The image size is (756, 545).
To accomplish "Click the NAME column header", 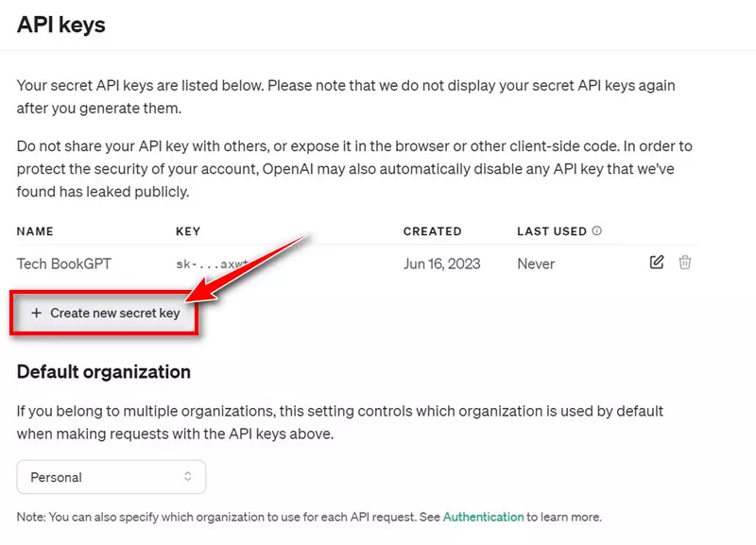I will tap(35, 231).
